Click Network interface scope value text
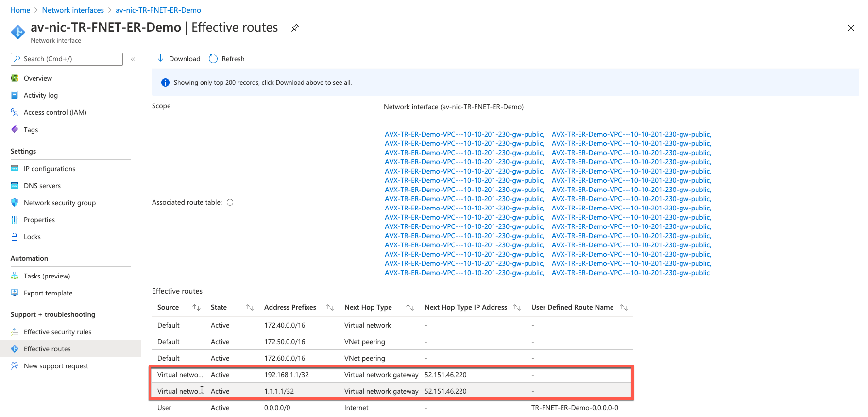 tap(454, 107)
